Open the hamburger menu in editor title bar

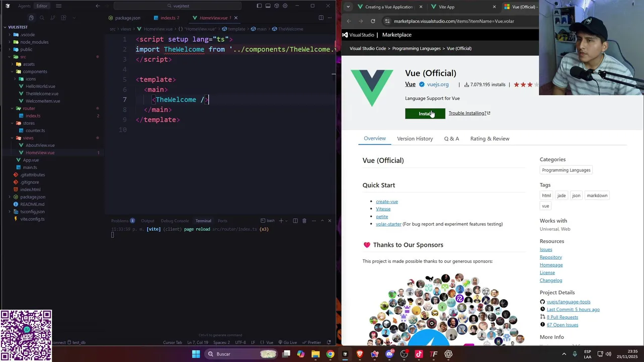point(58,6)
